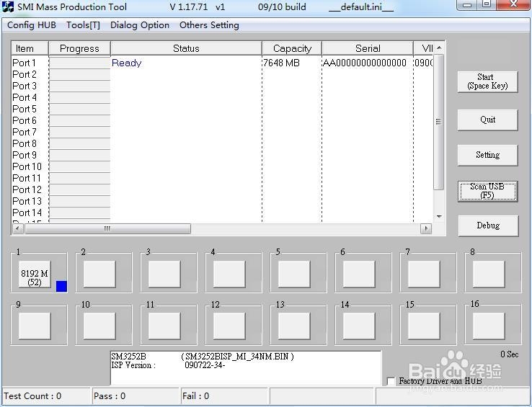
Task: Open the Others Setting menu
Action: tap(209, 25)
